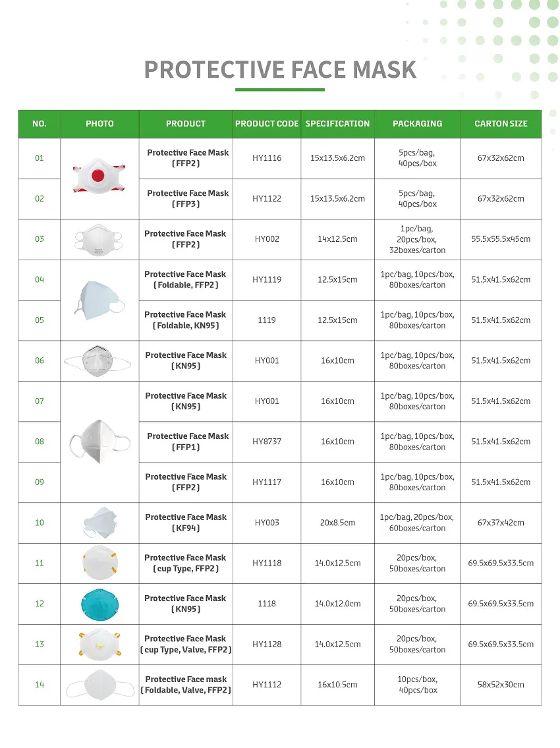
Task: Select row number 10
Action: pos(40,523)
